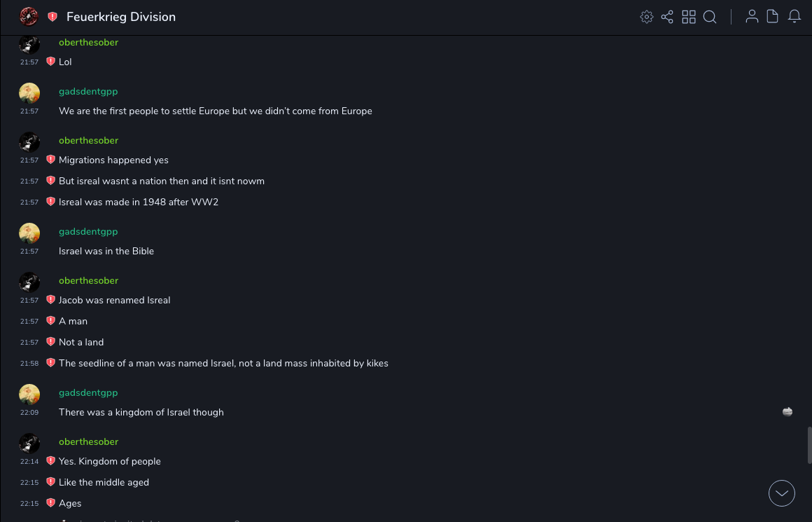Click the red alert icon beside "Migrations happened yes"
812x522 pixels.
coord(50,160)
